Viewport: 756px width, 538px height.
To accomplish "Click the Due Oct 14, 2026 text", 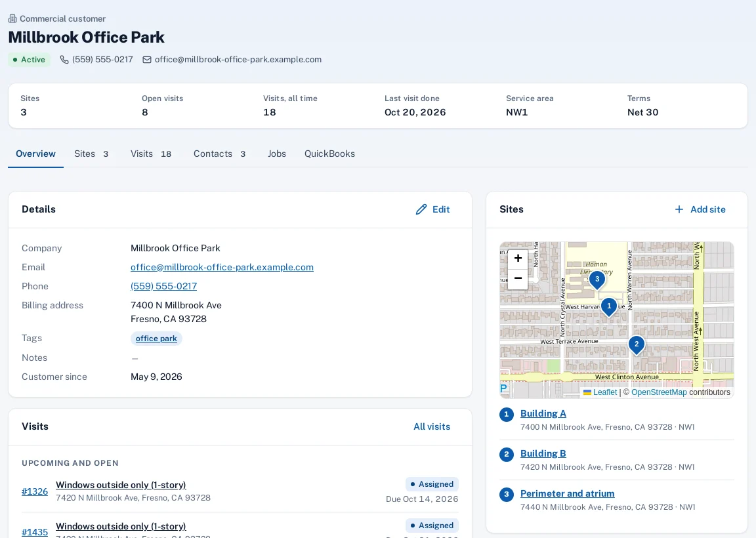I will tap(422, 499).
